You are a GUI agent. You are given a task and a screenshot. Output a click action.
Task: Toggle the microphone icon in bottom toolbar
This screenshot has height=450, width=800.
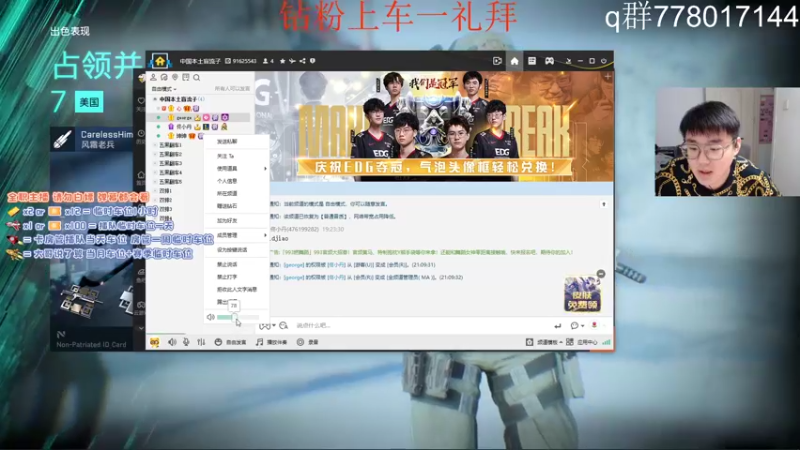(x=186, y=342)
